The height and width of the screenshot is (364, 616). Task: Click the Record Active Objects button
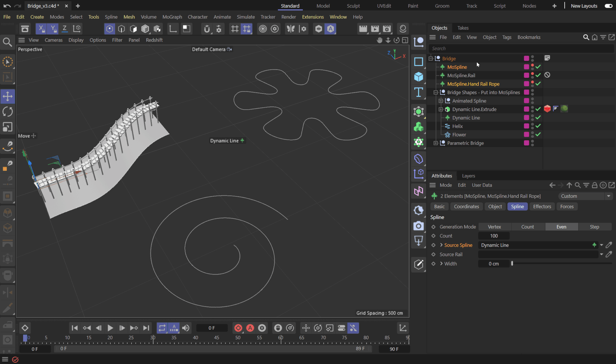(x=238, y=328)
